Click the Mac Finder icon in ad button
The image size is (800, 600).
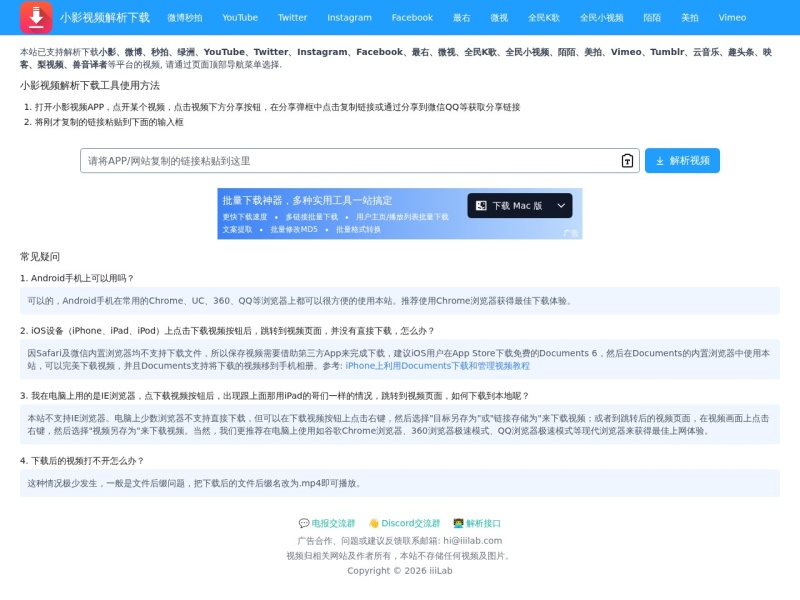[481, 206]
